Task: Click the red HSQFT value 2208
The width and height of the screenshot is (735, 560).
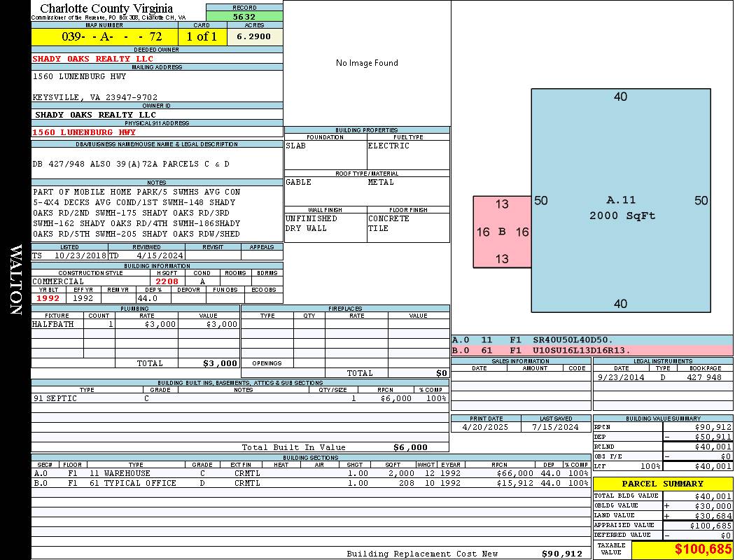Action: 167,281
